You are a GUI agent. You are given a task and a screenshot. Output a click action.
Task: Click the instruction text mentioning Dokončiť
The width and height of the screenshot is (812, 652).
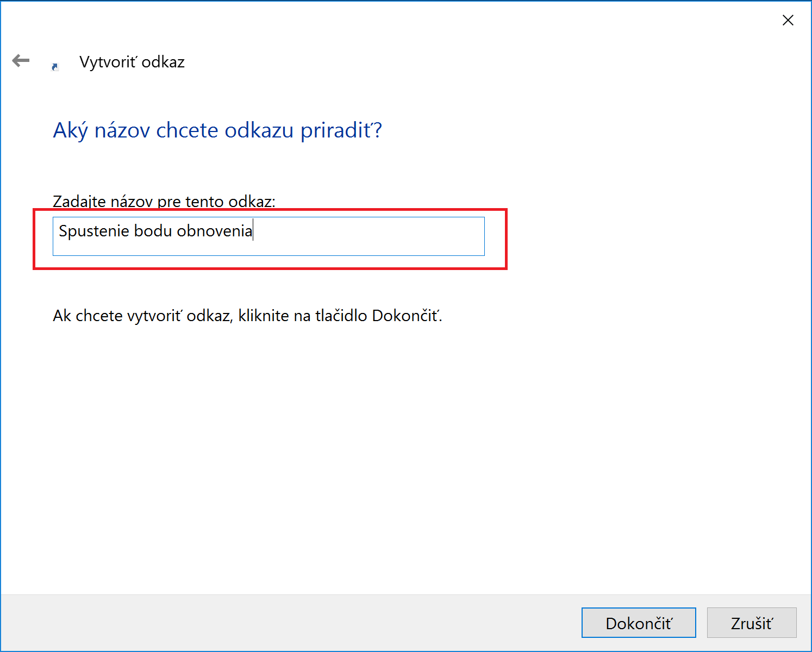[248, 316]
